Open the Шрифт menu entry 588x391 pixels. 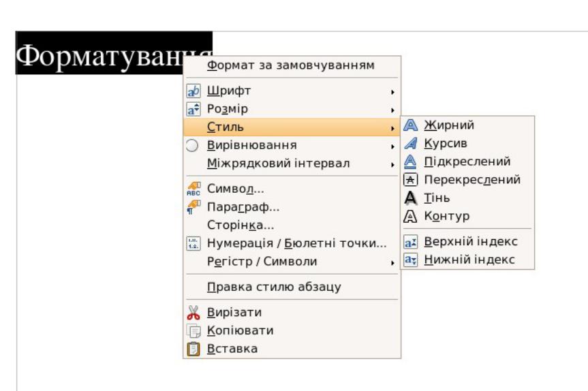292,91
